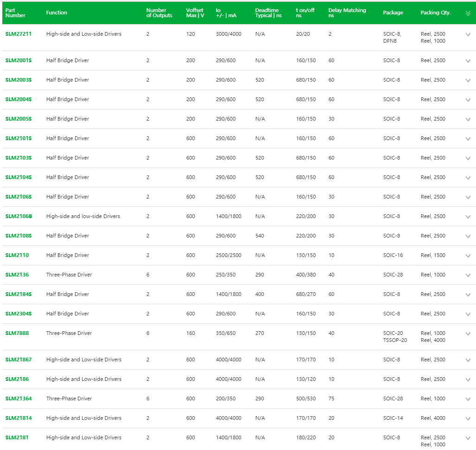The width and height of the screenshot is (476, 450).
Task: Open the SLM21364 part link
Action: click(x=18, y=399)
